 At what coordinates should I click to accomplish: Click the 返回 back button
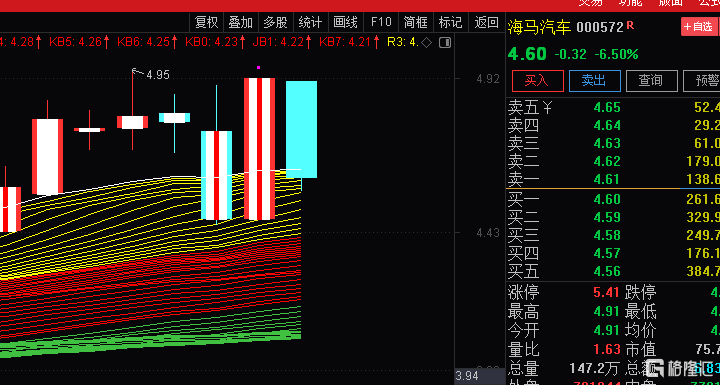pyautogui.click(x=486, y=22)
